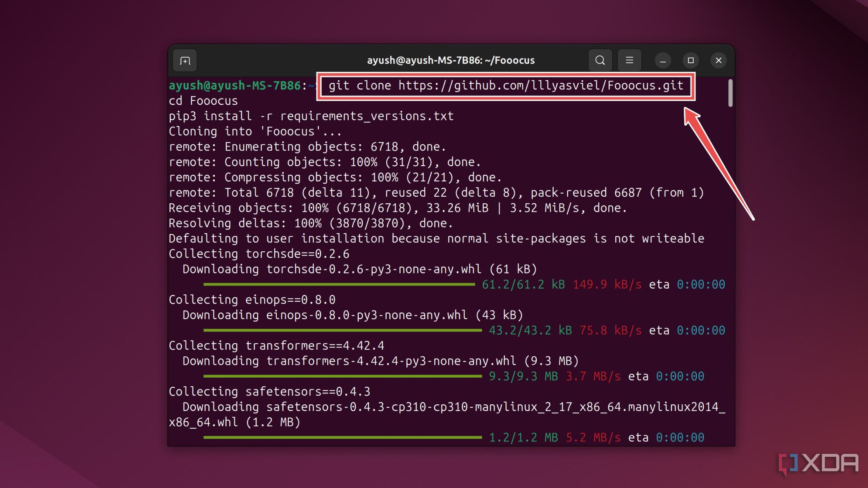
Task: Click 'remote: Total 6718 (delta 11)' line
Action: (436, 192)
